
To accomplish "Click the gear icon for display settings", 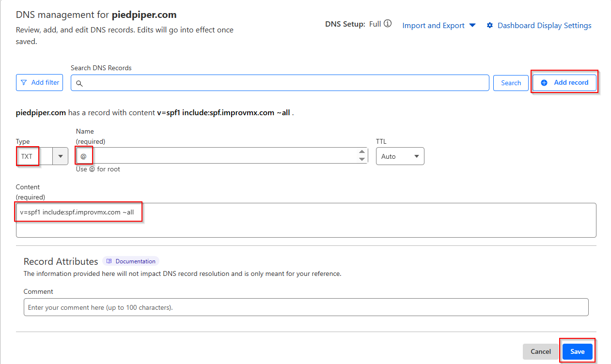I will (490, 26).
